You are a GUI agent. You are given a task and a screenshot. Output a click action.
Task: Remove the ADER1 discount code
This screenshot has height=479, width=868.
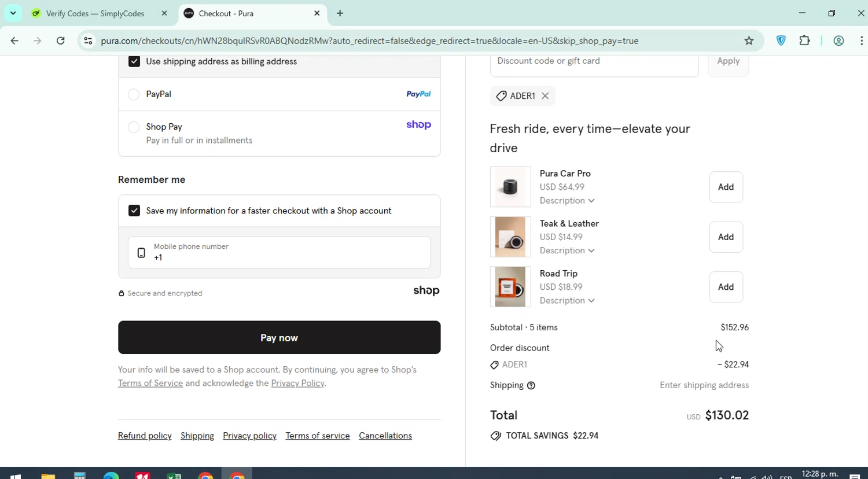point(545,96)
